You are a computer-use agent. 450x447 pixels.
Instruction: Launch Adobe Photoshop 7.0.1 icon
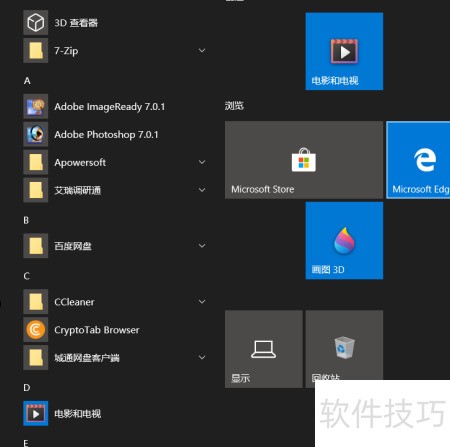[x=36, y=134]
